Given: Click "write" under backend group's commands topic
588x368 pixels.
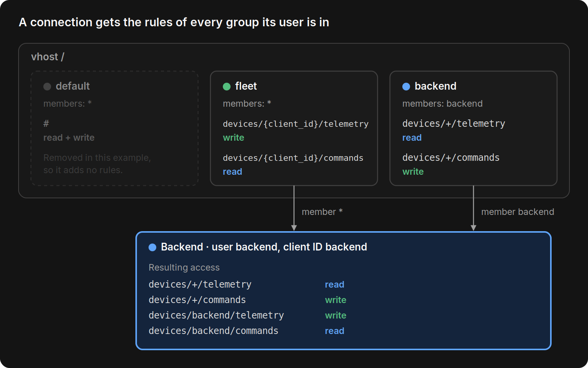Looking at the screenshot, I should 413,172.
